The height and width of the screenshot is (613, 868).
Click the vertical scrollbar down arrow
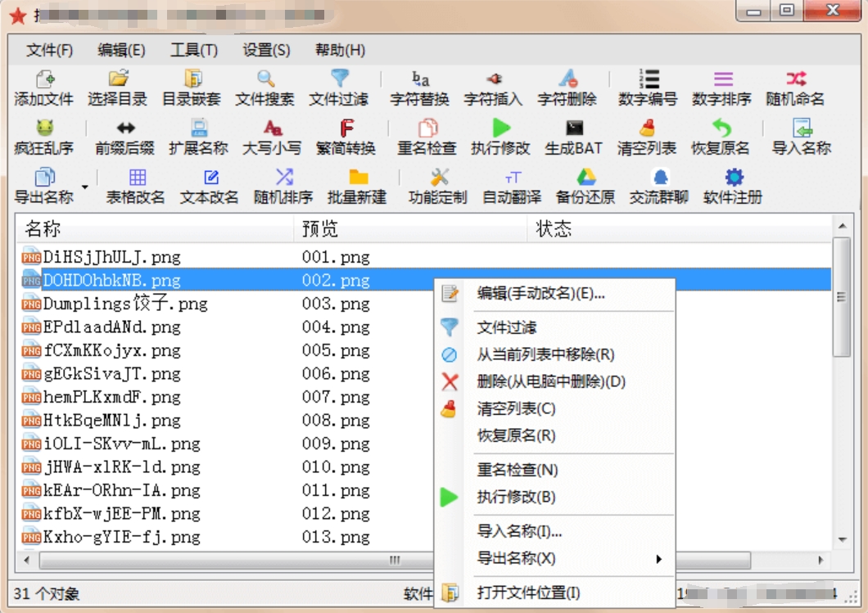842,539
